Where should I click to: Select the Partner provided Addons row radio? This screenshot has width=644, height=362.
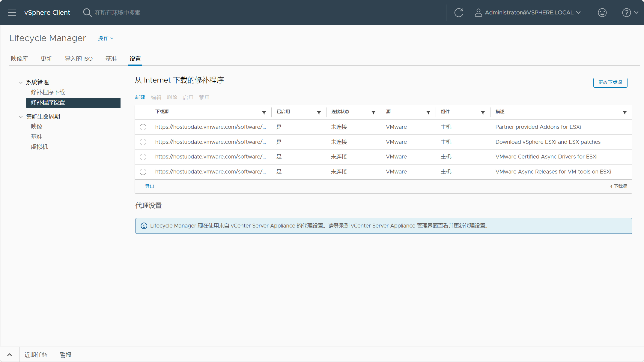tap(143, 127)
